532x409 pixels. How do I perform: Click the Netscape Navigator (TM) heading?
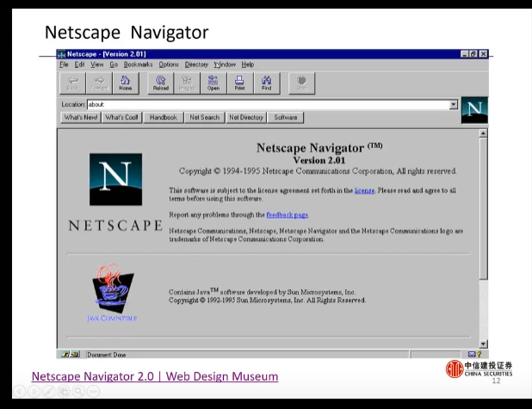pos(319,147)
